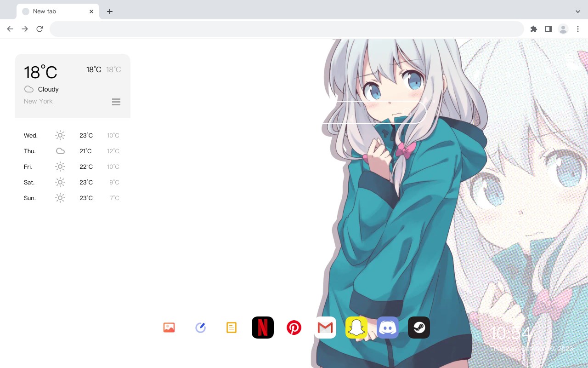Click the Wednesday sunny icon
Screen dimensions: 588x368
[60, 135]
